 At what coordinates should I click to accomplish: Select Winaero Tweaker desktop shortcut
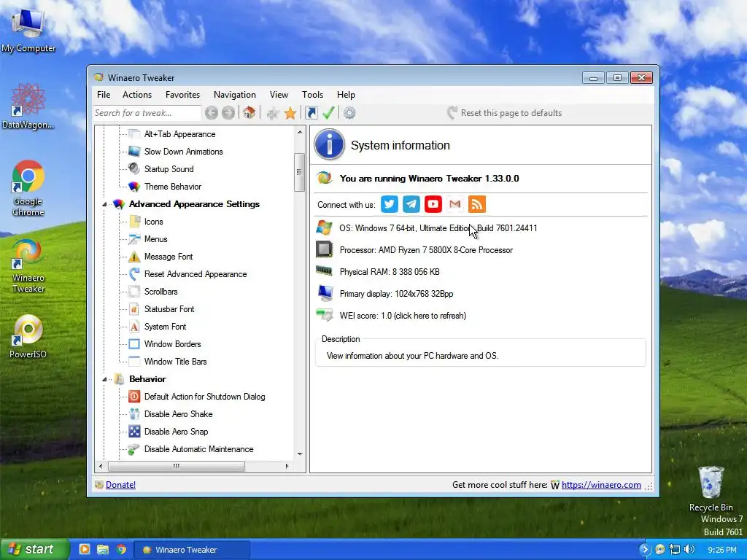click(x=28, y=265)
